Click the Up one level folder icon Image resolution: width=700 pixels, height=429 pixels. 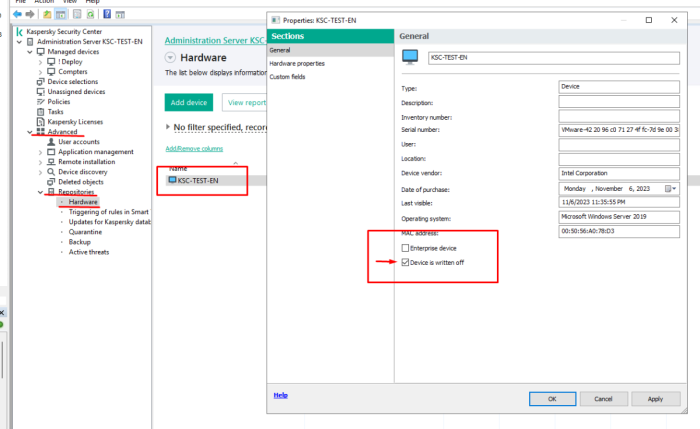47,14
